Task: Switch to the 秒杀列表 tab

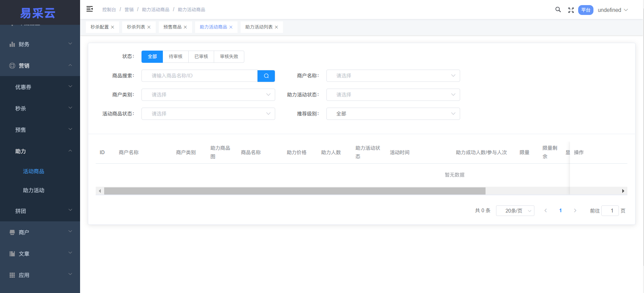Action: click(x=136, y=27)
